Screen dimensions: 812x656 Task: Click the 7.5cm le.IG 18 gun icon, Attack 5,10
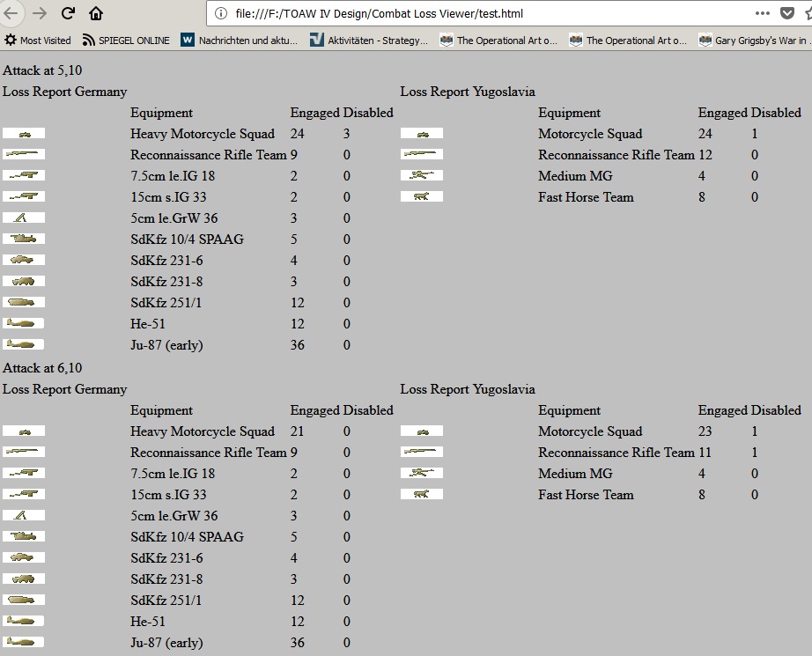tap(24, 175)
